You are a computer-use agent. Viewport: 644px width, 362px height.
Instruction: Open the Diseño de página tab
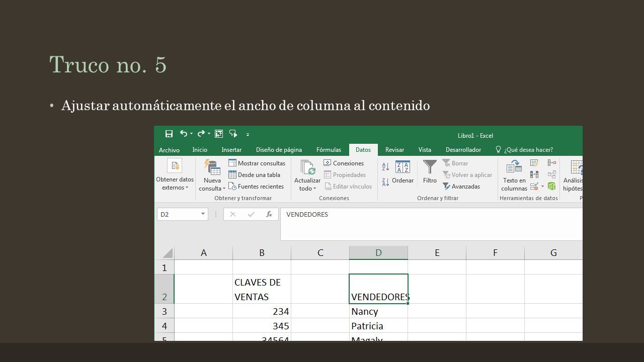279,150
